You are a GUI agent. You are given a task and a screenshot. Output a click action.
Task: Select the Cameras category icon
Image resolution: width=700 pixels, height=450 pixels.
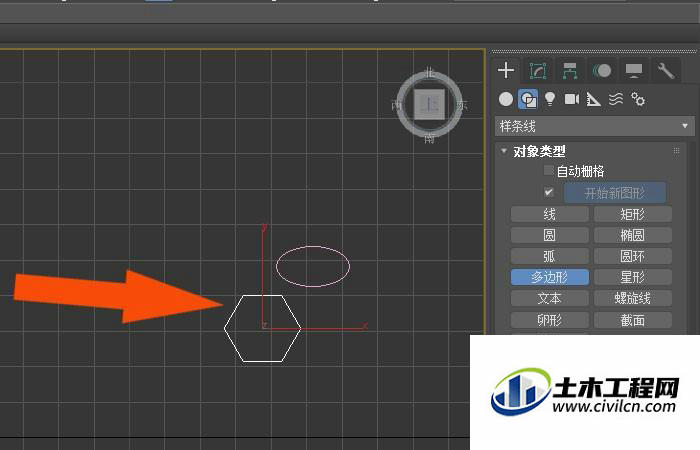point(572,99)
